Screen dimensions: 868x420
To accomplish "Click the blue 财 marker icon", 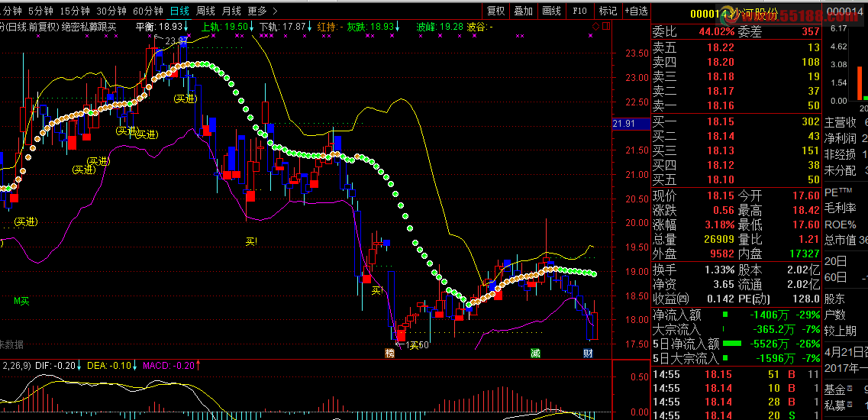I will (588, 353).
